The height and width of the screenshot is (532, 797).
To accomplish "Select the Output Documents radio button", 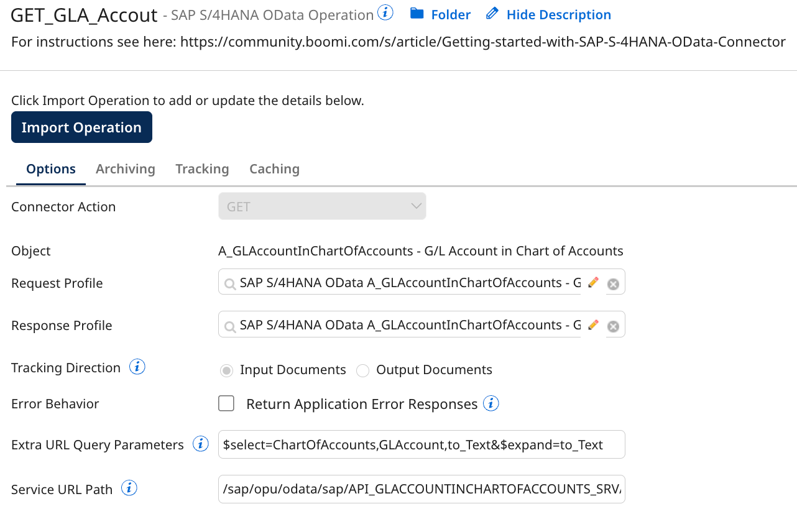I will point(362,370).
